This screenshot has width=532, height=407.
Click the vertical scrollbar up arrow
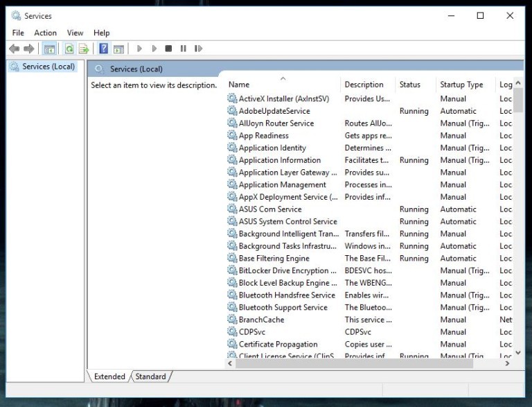coord(518,83)
